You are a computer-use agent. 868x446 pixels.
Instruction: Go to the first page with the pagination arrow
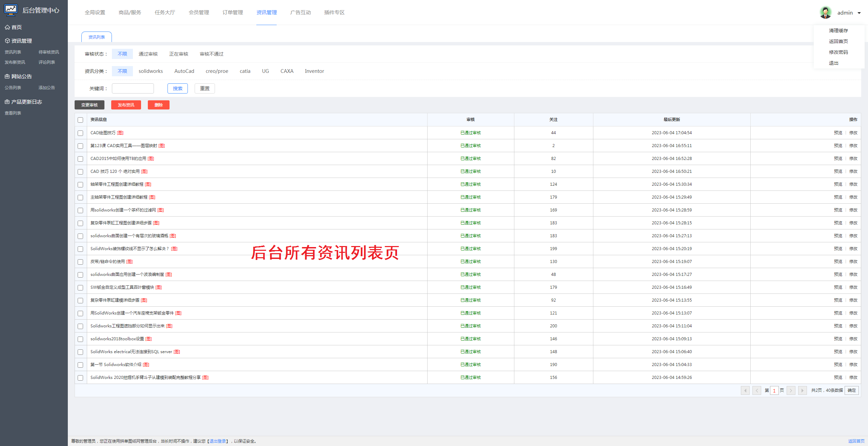[x=745, y=390]
